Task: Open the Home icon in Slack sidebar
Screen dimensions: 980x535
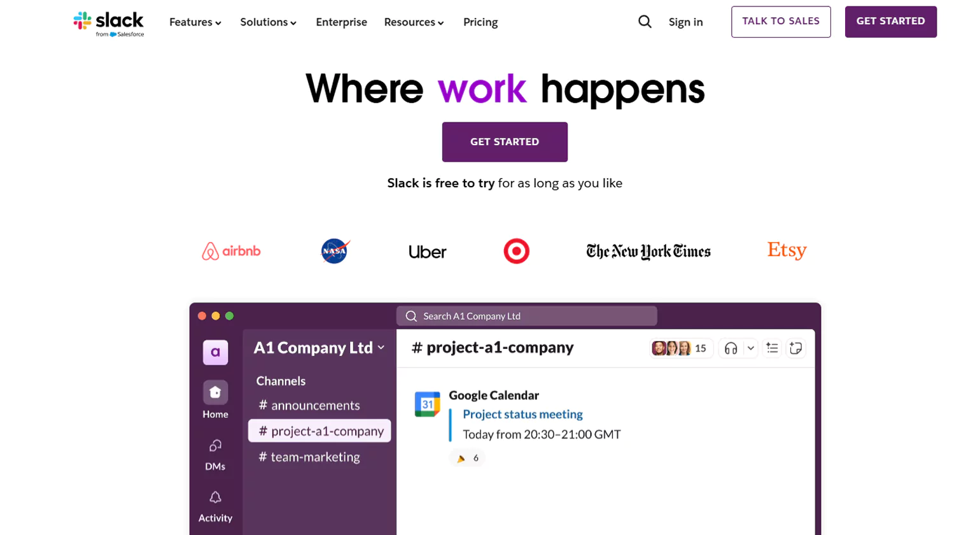Action: [x=215, y=391]
